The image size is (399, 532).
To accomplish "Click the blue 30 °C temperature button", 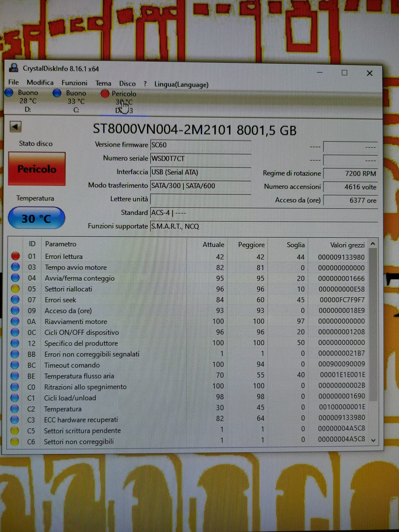I will (37, 218).
